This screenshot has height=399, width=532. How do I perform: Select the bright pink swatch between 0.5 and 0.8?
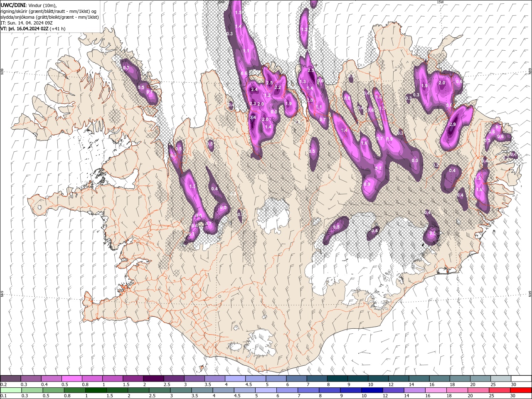coord(72,379)
